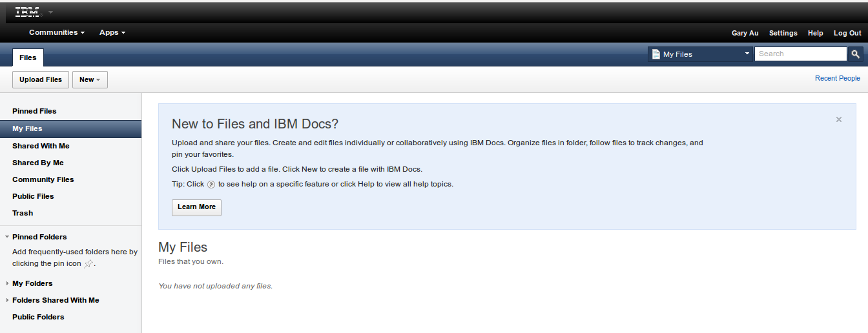Select Shared With Me in the sidebar

point(41,146)
